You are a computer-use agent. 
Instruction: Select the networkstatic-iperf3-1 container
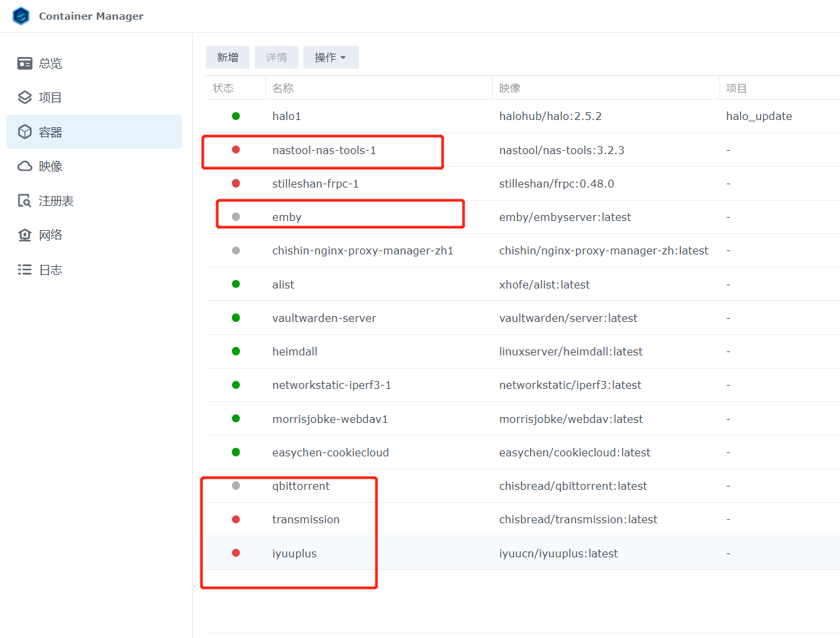[332, 385]
